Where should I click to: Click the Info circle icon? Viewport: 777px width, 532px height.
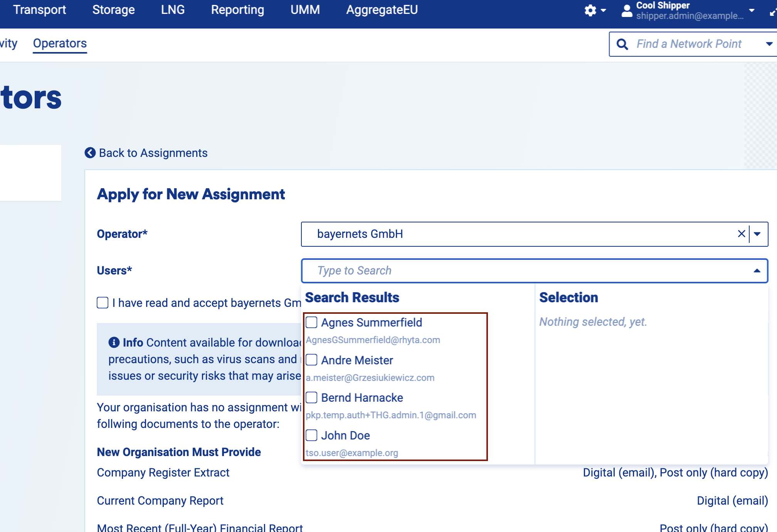point(114,342)
